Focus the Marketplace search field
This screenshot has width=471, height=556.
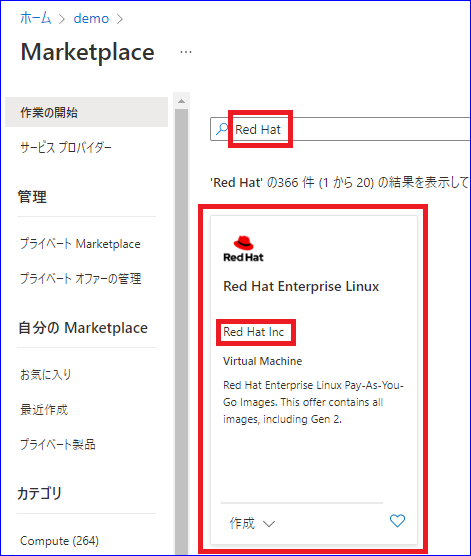340,129
